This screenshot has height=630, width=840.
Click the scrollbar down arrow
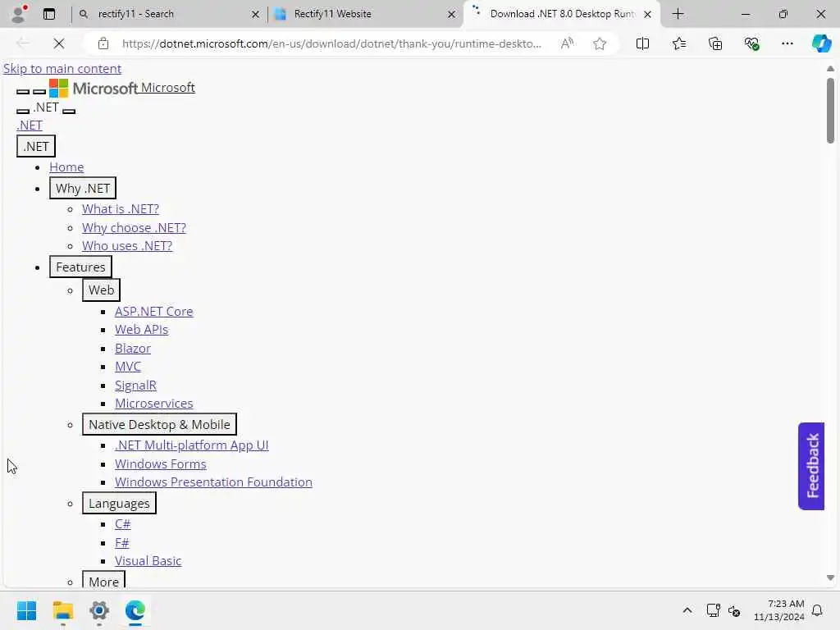pos(830,578)
